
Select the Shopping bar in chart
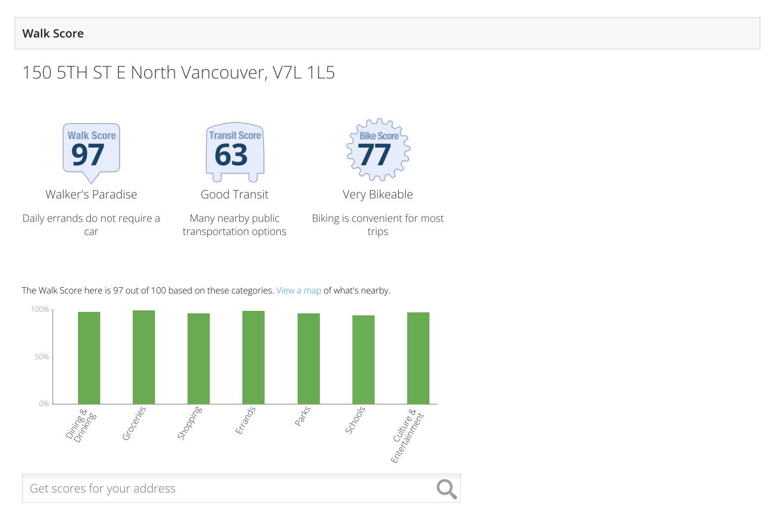click(198, 358)
